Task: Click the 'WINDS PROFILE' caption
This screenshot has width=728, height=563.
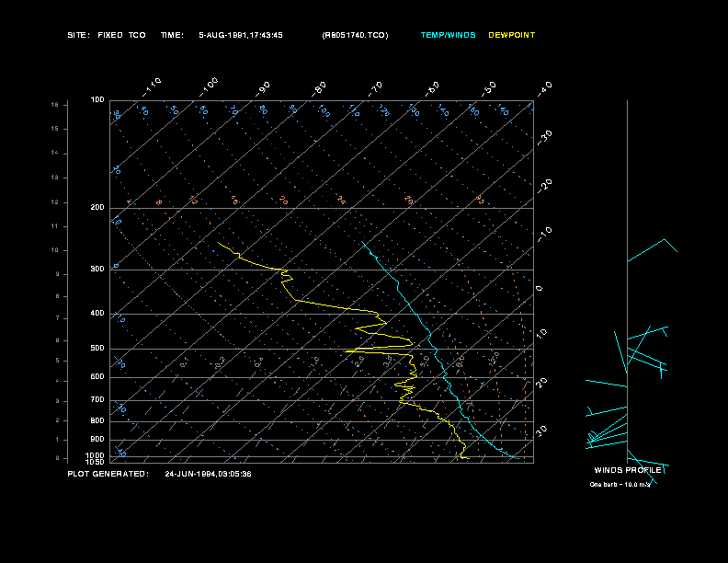Action: pyautogui.click(x=628, y=470)
